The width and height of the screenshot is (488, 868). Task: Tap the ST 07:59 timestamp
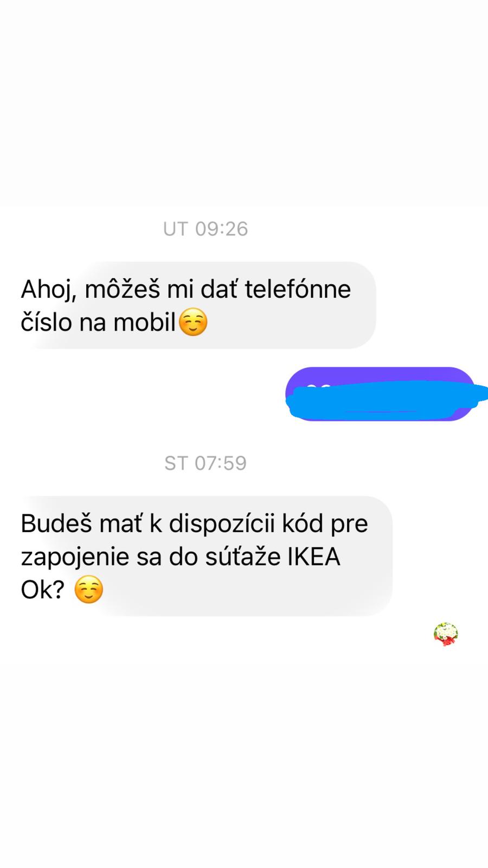206,463
